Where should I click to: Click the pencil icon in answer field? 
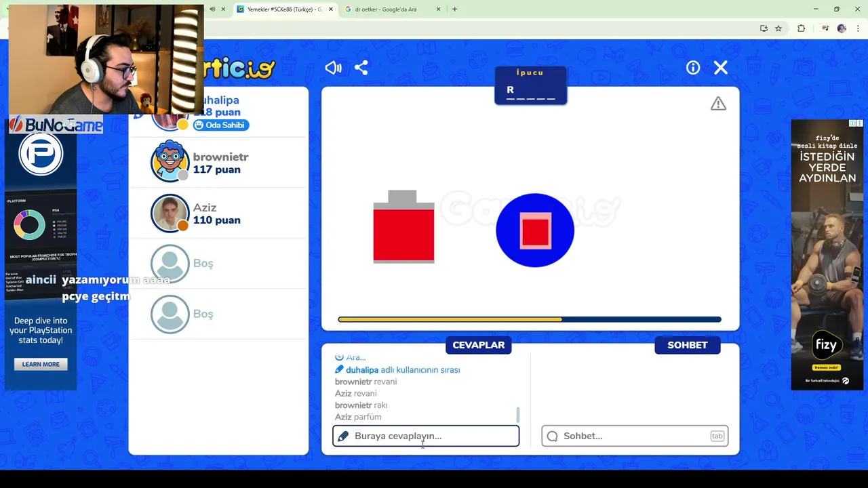(x=343, y=436)
